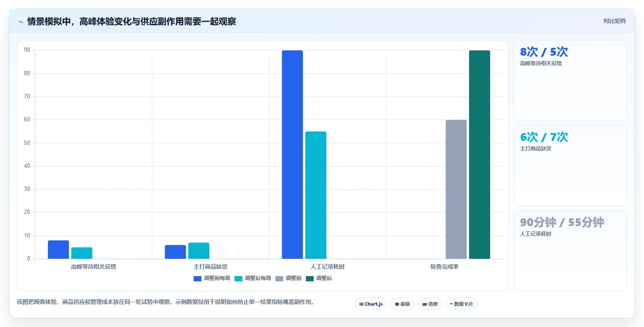This screenshot has height=327, width=644.
Task: Click the blue 高峰等待相关反馈 bar valued 8
Action: (x=58, y=250)
